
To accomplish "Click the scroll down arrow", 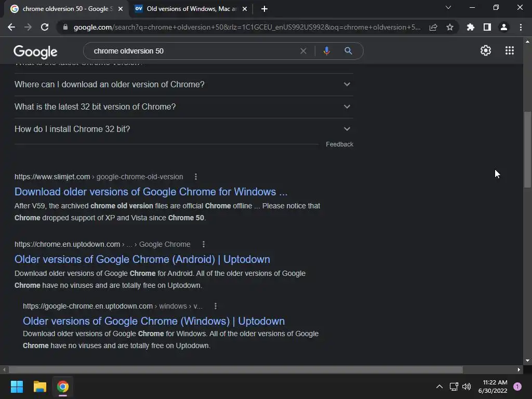I will coord(527,361).
